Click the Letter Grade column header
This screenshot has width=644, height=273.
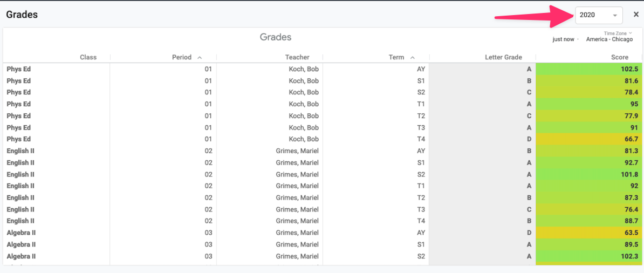503,57
